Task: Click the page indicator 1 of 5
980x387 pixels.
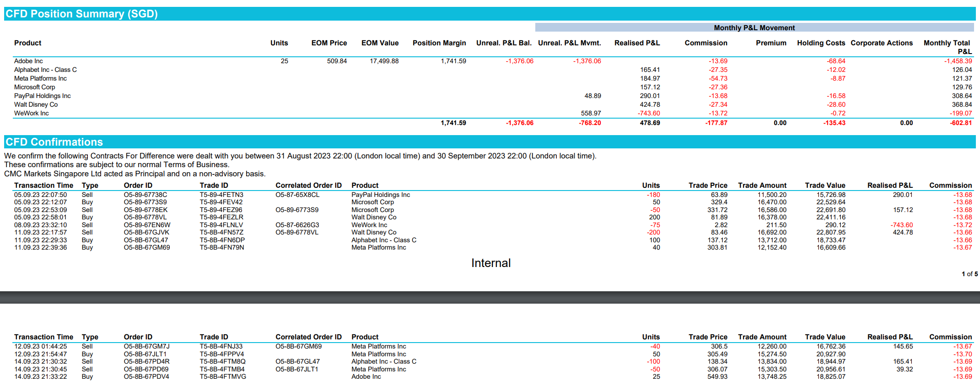Action: click(969, 274)
